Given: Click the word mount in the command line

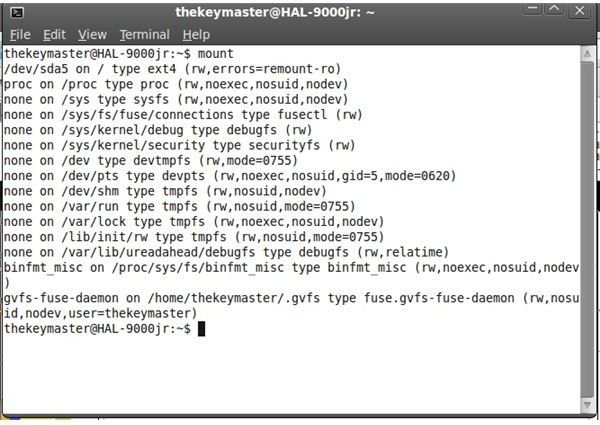Looking at the screenshot, I should point(215,54).
